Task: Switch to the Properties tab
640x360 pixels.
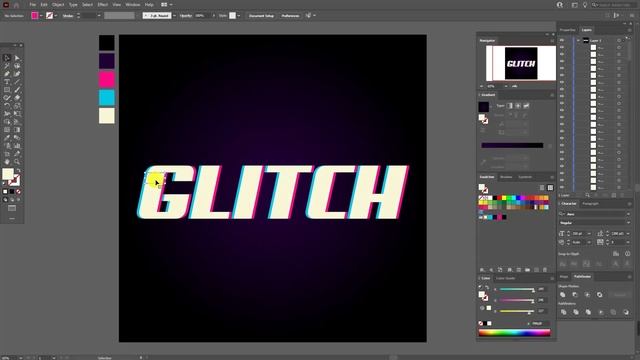Action: tap(567, 30)
